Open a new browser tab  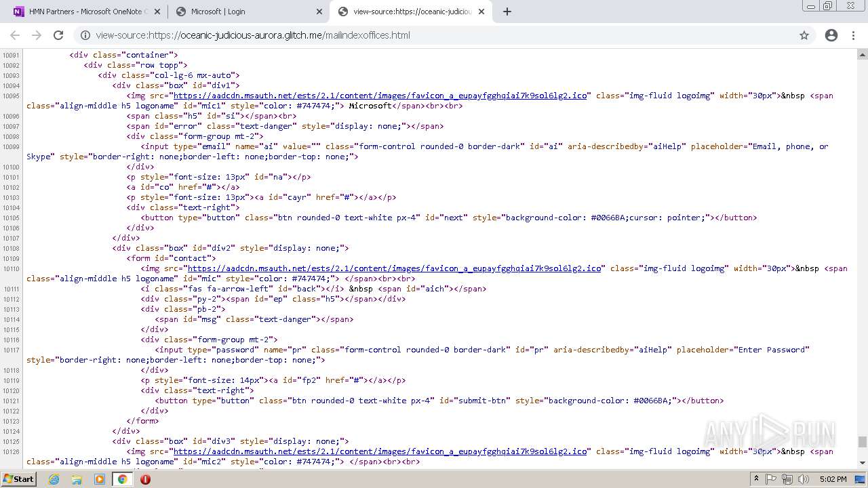(507, 12)
